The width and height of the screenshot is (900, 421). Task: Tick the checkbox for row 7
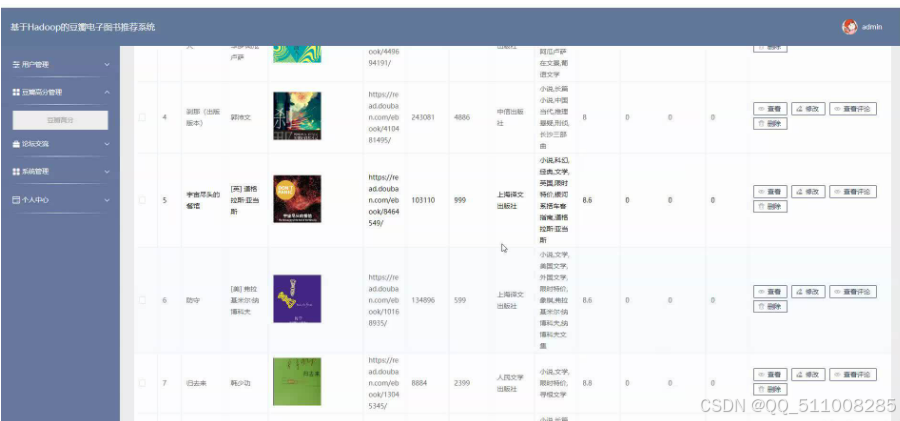tap(142, 383)
